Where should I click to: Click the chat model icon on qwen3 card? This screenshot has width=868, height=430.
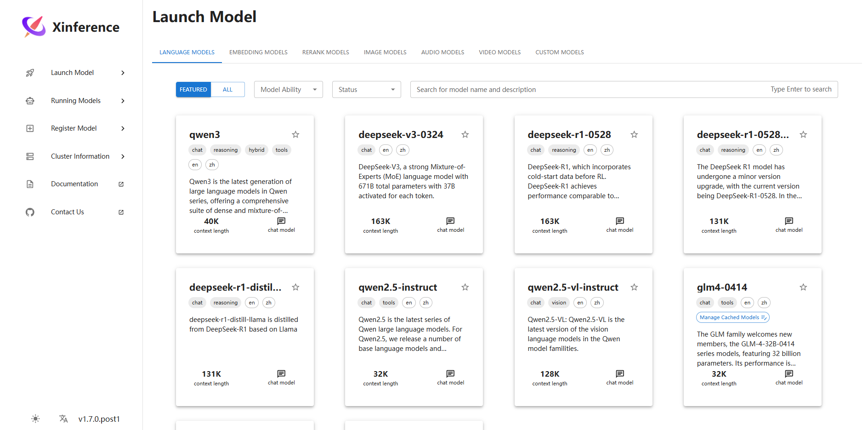(x=281, y=221)
